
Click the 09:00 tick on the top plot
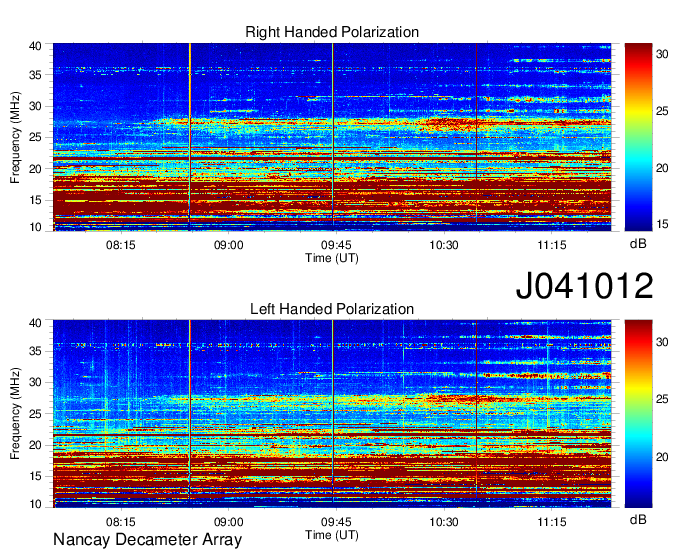(x=229, y=245)
